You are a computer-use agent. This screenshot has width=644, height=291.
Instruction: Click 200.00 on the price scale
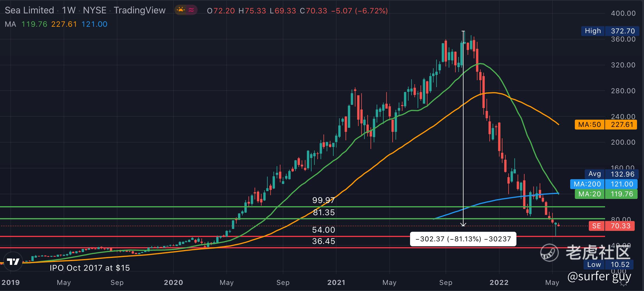[x=623, y=142]
